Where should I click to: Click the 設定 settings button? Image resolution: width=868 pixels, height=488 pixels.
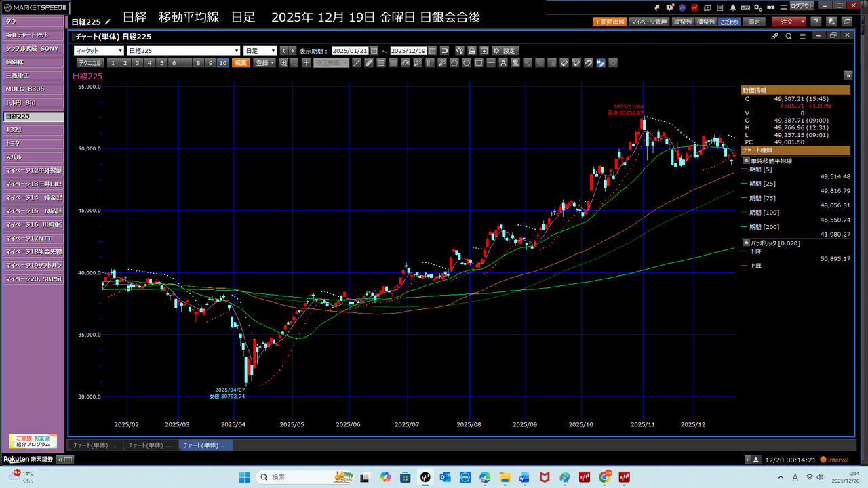pos(505,51)
